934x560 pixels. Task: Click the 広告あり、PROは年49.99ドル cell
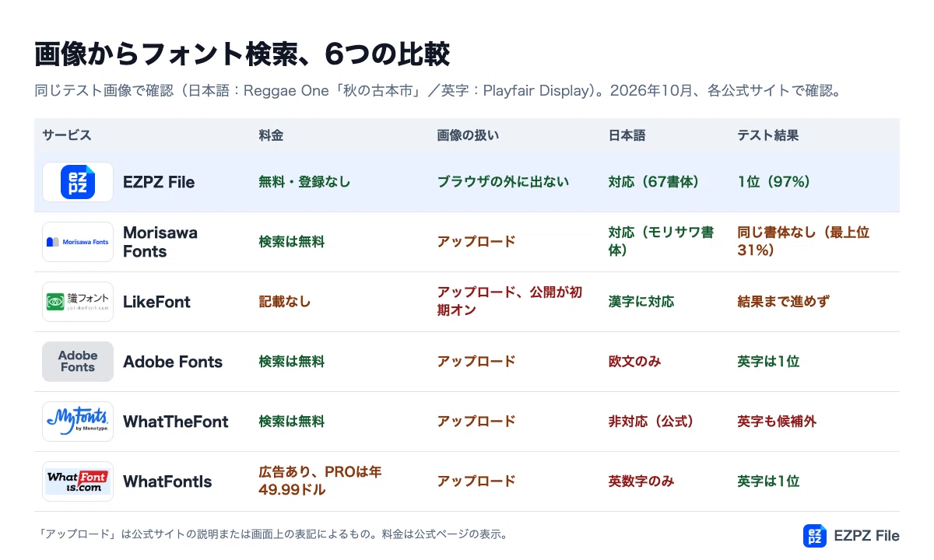[320, 481]
